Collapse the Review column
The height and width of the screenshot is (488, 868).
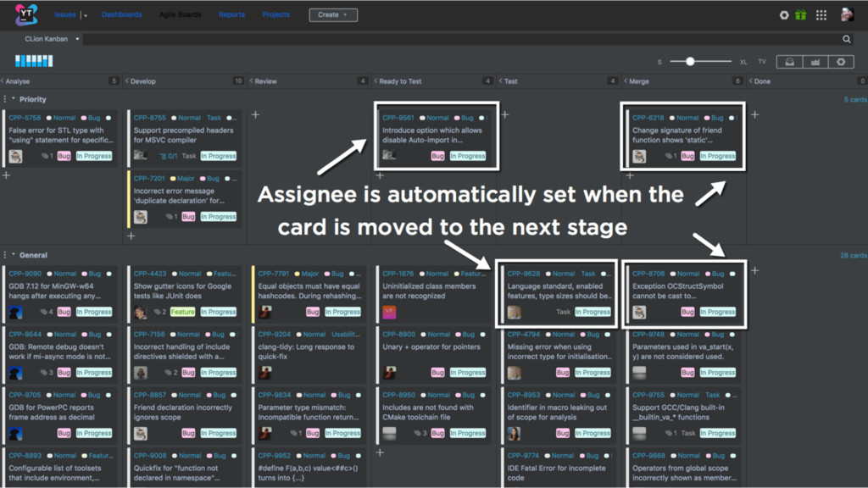click(251, 80)
